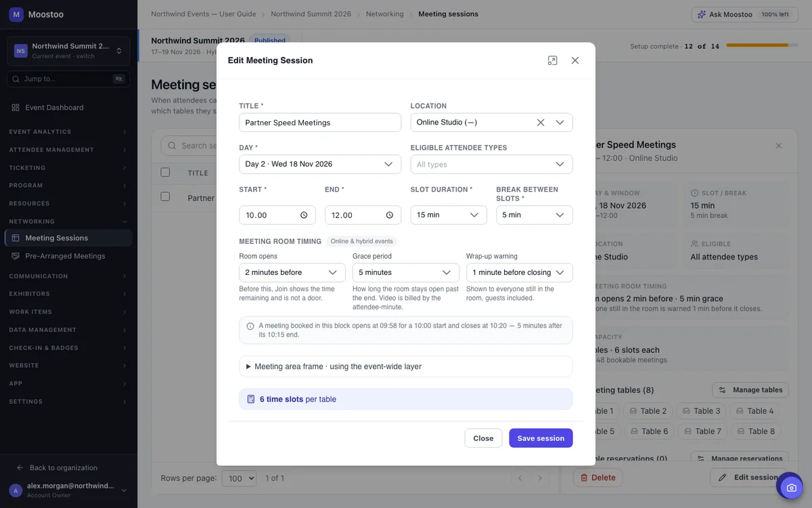Screen dimensions: 812x508
Task: Tick the select-all checkbox in table header
Action: click(x=165, y=173)
